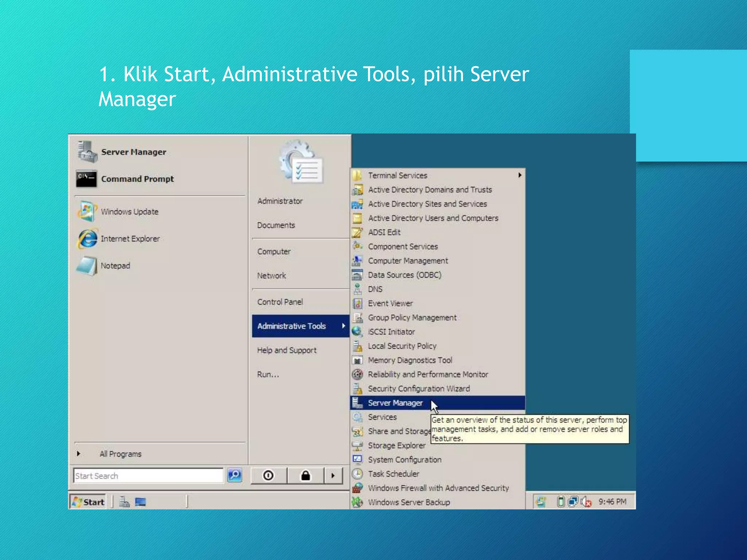Expand the Terminal Services submenu arrow

[x=520, y=175]
